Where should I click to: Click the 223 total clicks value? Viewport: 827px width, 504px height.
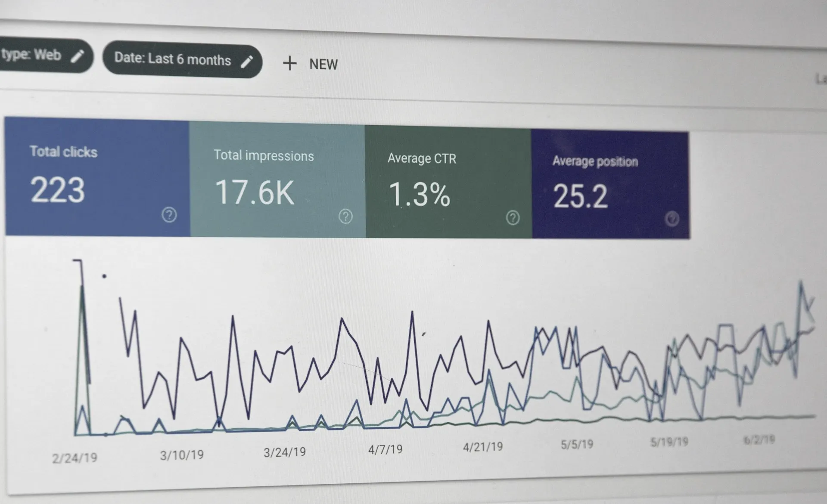pos(58,190)
